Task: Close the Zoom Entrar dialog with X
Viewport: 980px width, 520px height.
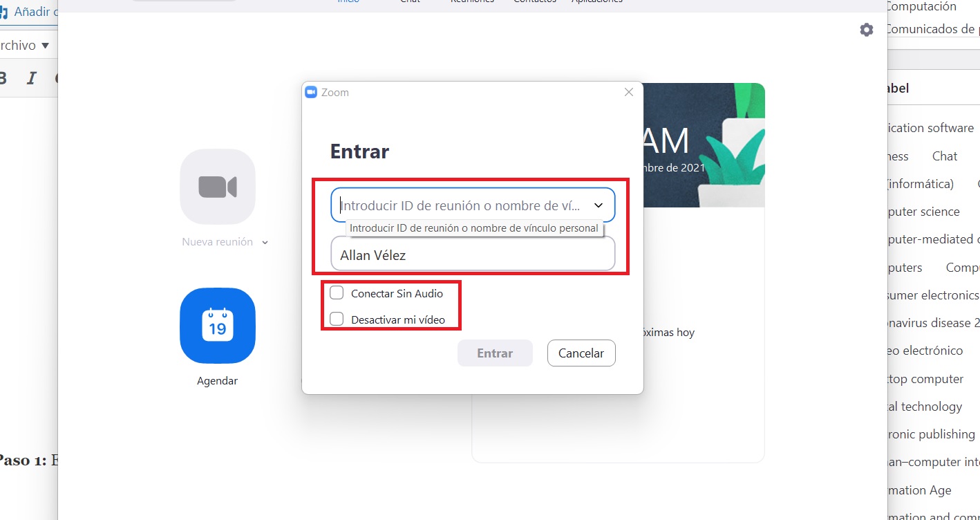Action: (x=628, y=93)
